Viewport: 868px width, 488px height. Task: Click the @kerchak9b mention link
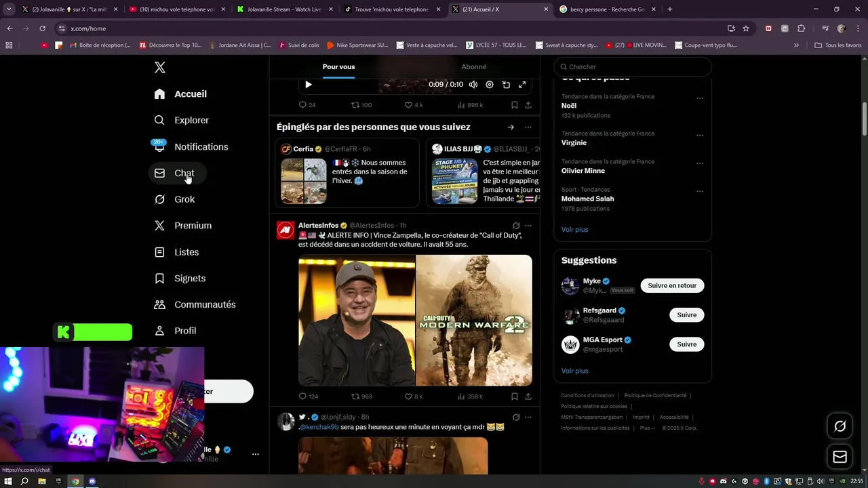(318, 427)
